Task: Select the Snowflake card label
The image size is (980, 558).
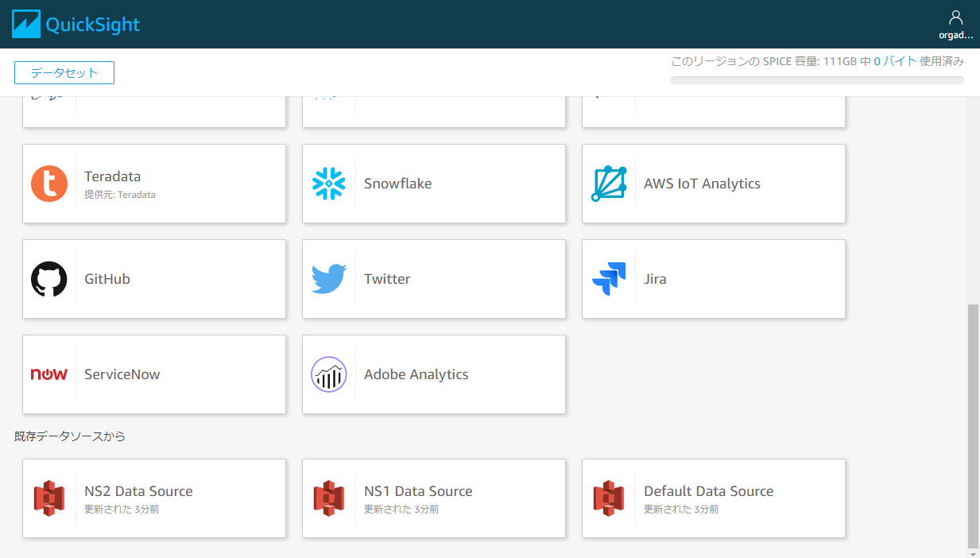Action: [398, 184]
